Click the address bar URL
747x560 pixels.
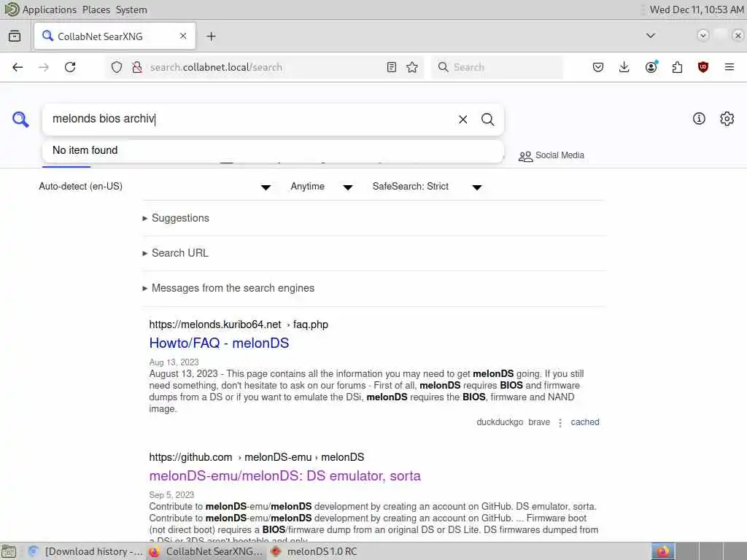[216, 67]
